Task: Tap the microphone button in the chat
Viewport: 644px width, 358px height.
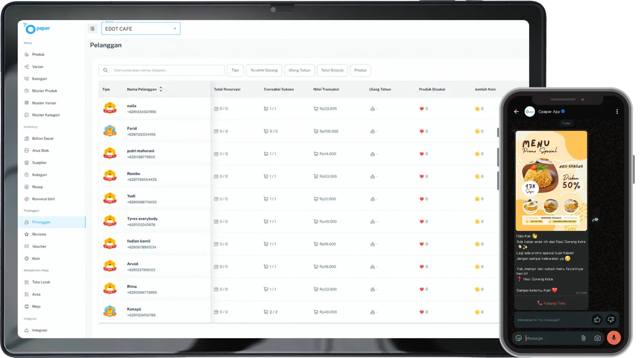Action: point(613,338)
